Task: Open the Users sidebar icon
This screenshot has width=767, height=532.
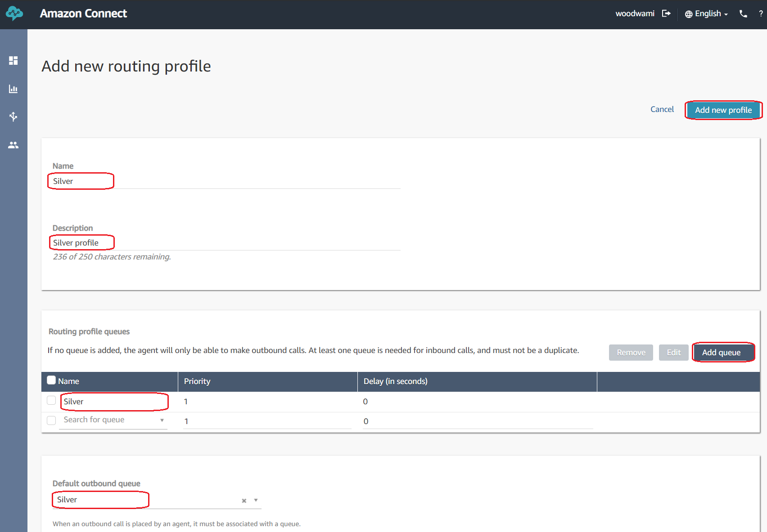Action: 14,145
